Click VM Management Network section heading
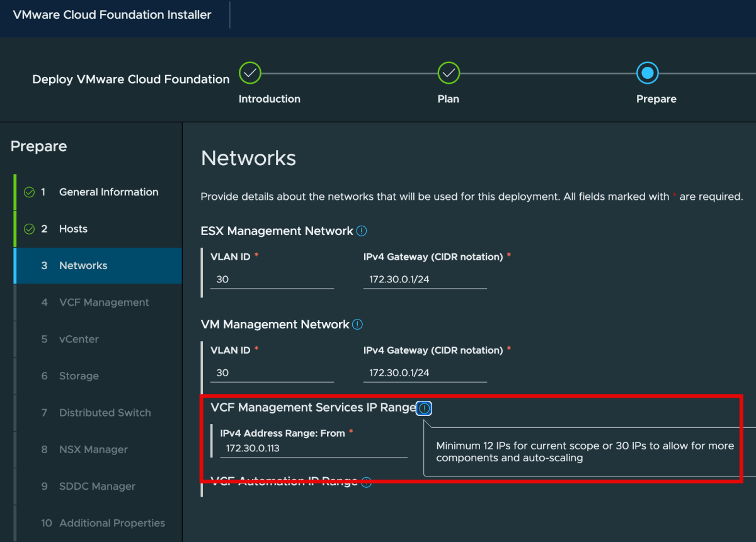Image resolution: width=756 pixels, height=542 pixels. click(x=275, y=325)
